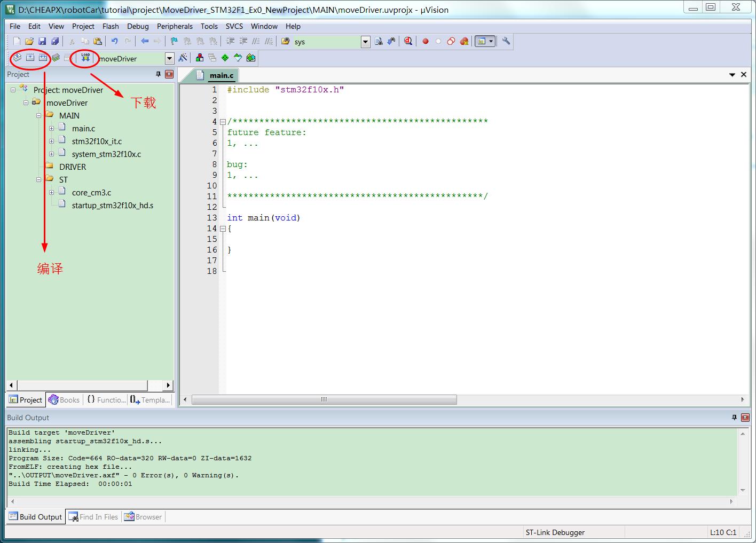Toggle pin on the Project panel
The width and height of the screenshot is (756, 543).
tap(158, 74)
